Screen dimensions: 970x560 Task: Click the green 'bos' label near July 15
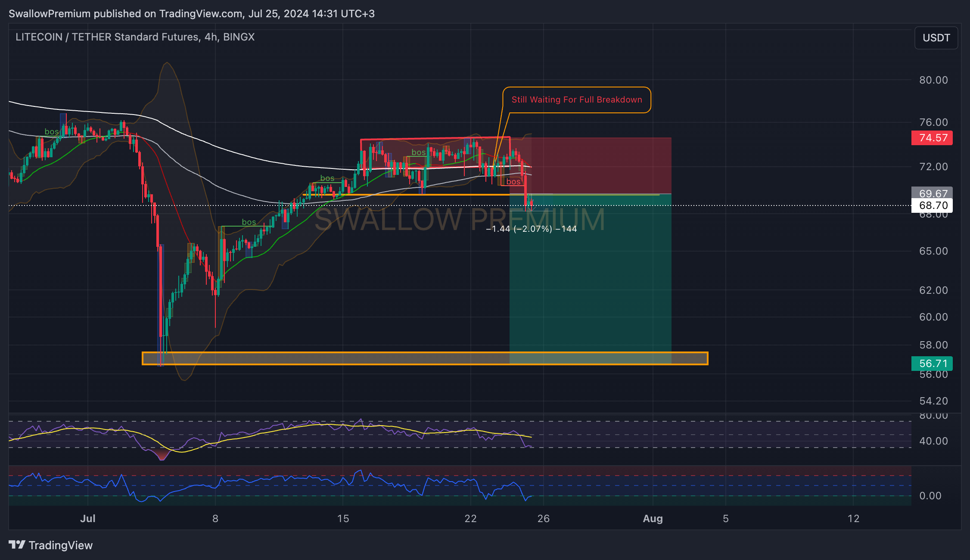[x=327, y=178]
